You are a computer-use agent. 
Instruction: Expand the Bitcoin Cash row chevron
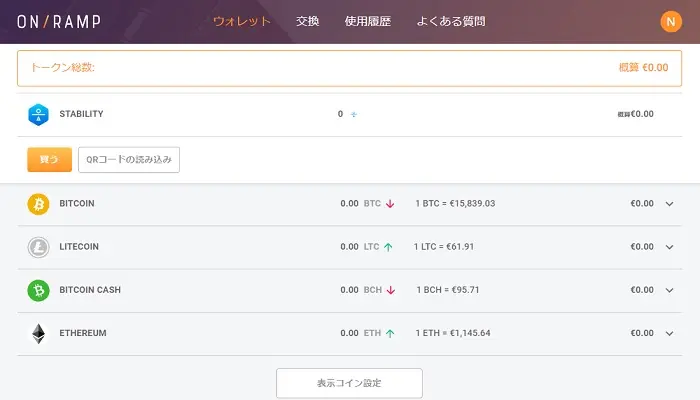coord(670,290)
